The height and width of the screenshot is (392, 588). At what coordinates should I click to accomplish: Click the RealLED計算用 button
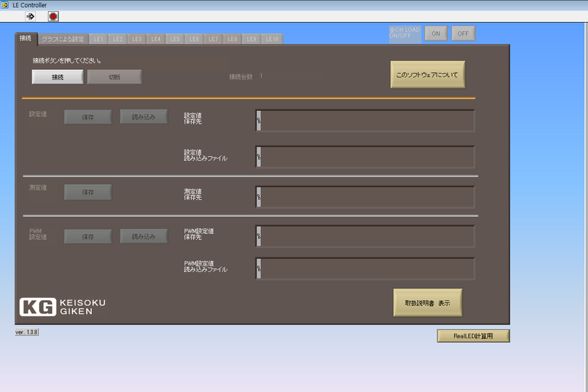473,336
